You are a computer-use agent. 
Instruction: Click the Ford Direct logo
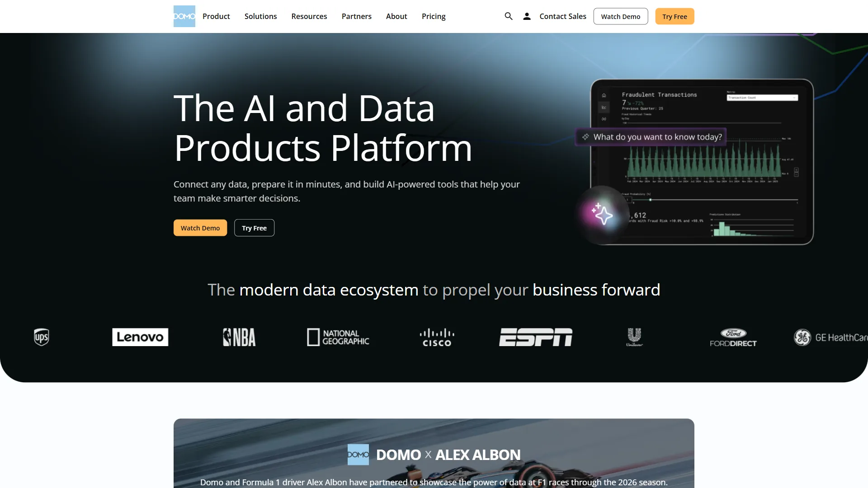pyautogui.click(x=733, y=337)
